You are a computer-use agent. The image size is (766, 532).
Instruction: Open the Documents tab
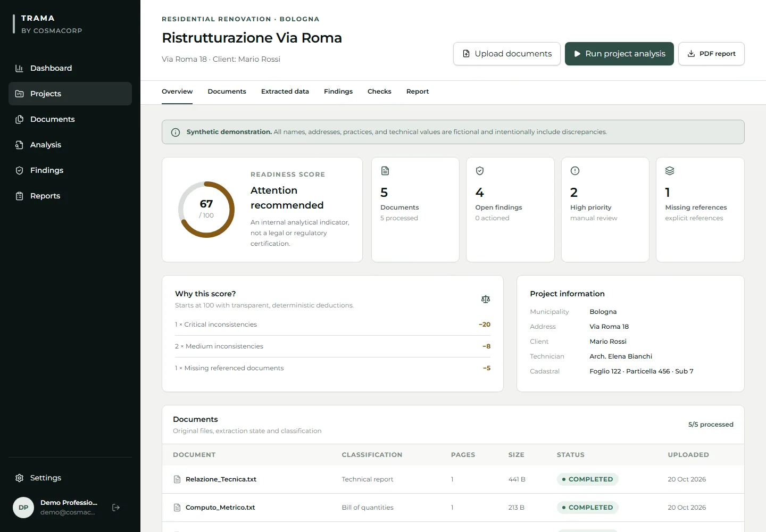[227, 92]
